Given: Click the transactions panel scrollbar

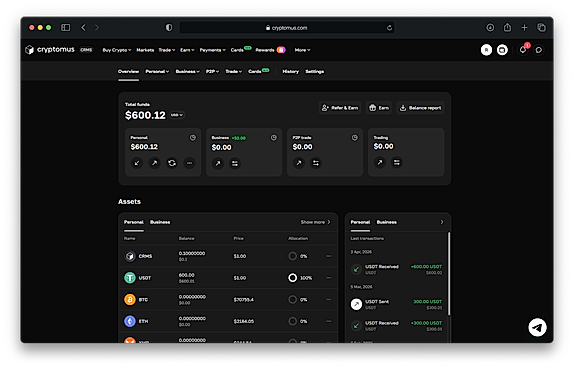Looking at the screenshot, I should [449, 273].
